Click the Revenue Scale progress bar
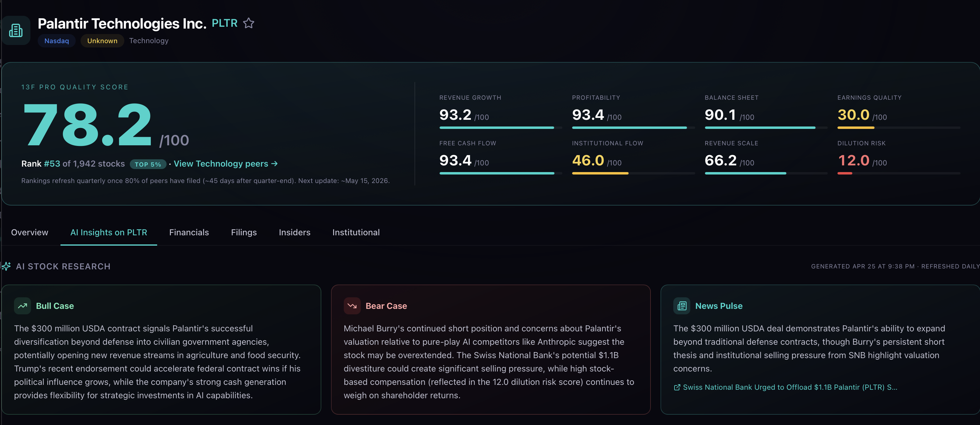 coord(766,174)
